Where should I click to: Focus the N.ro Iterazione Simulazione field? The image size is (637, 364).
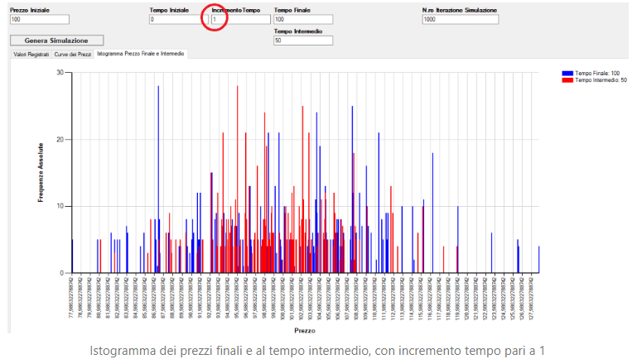[x=460, y=19]
